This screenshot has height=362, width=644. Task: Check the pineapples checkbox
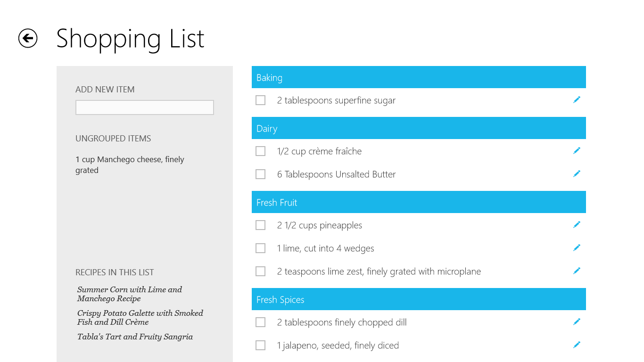(260, 225)
